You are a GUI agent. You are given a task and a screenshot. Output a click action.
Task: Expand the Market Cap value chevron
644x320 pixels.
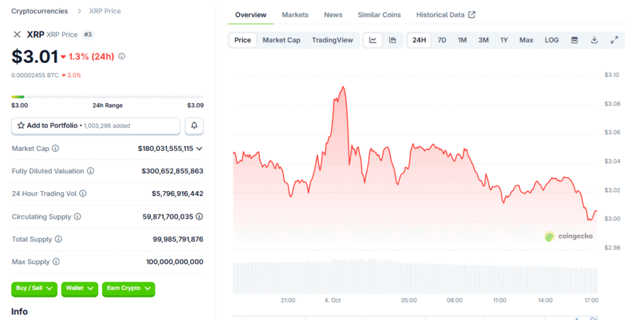pos(199,148)
